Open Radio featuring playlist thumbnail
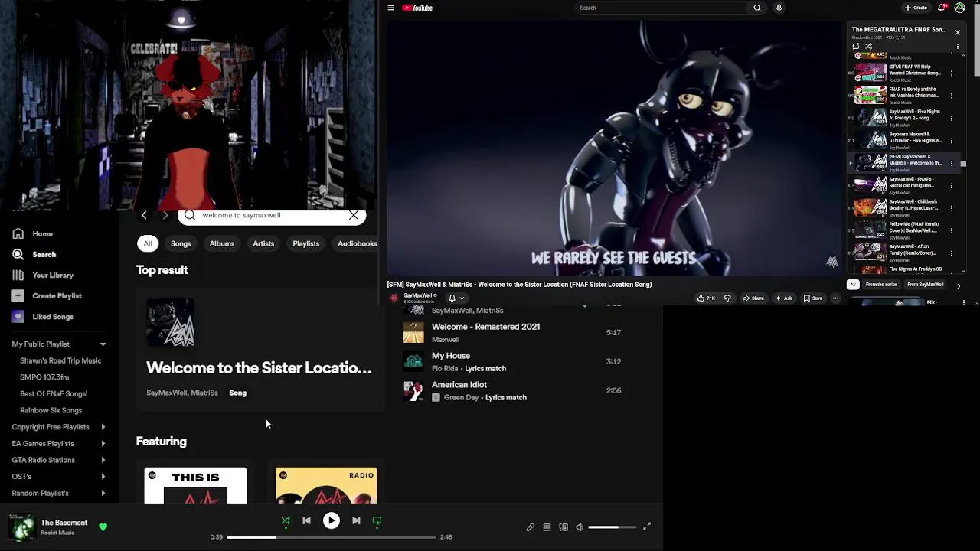Viewport: 980px width, 551px height. 326,485
